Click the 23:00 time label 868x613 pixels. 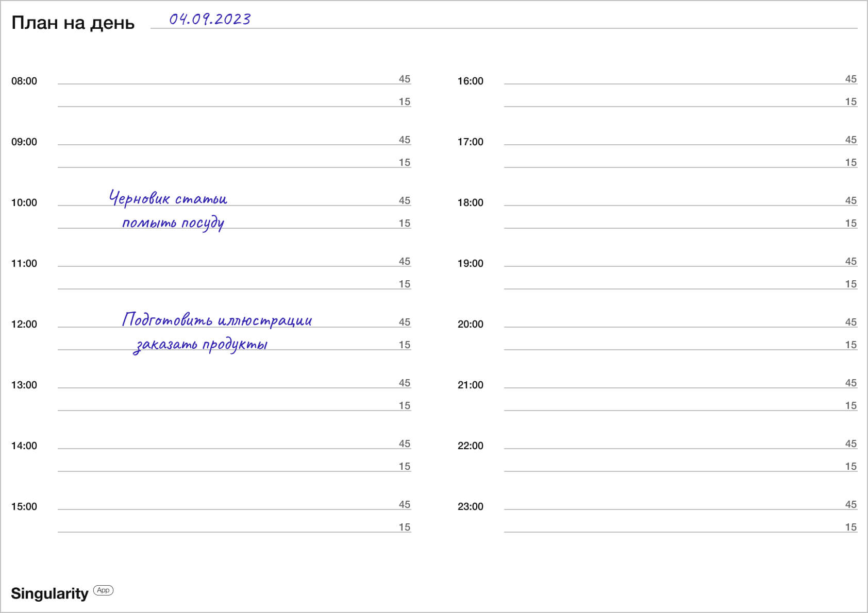coord(471,506)
